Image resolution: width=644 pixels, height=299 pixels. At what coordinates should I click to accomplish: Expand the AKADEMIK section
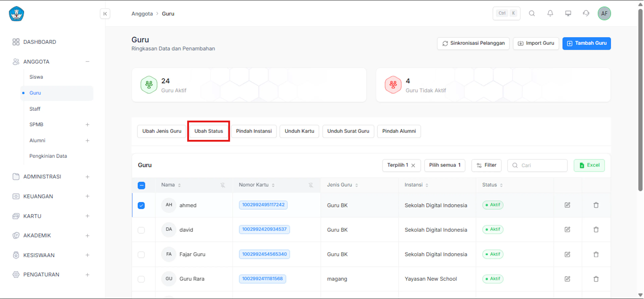[87, 236]
